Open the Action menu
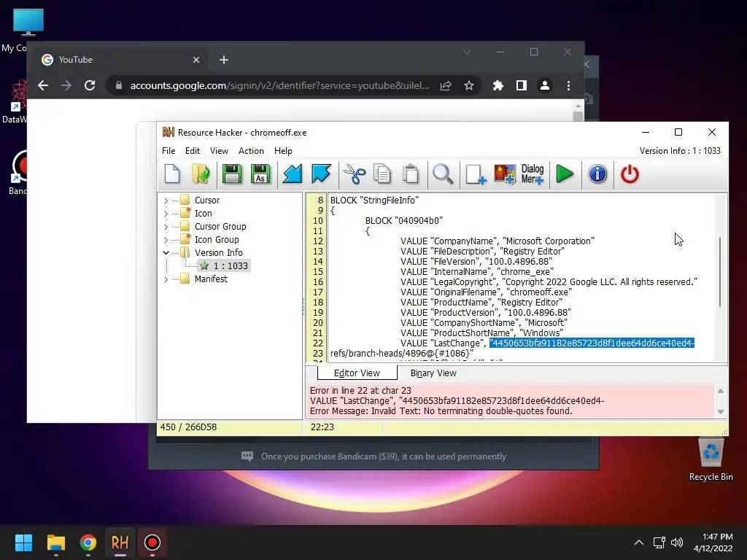The width and height of the screenshot is (747, 560). tap(251, 151)
